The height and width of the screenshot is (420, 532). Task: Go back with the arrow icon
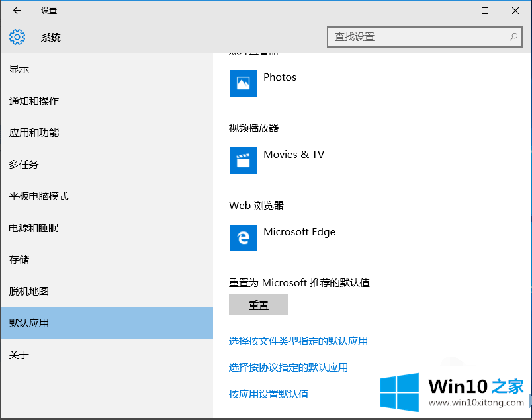[17, 11]
